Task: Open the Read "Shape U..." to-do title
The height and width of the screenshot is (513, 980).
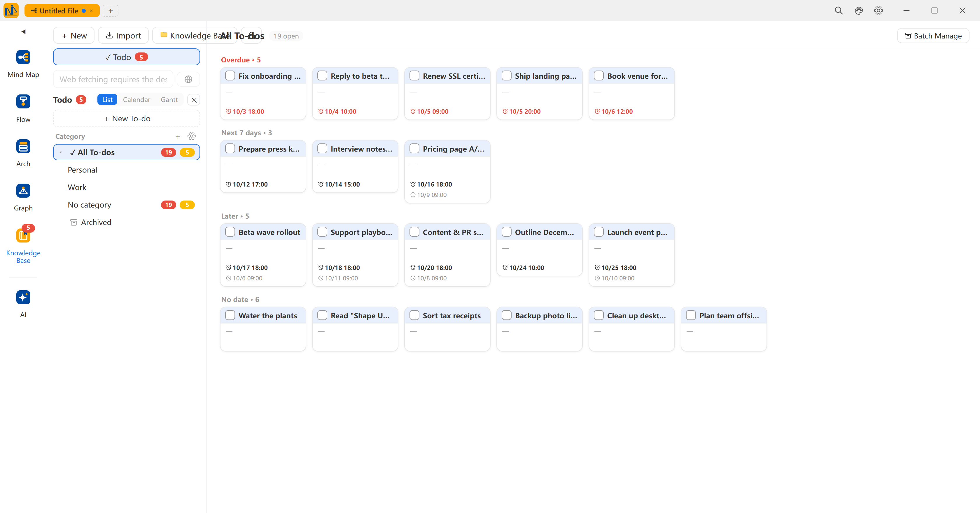Action: pyautogui.click(x=360, y=316)
